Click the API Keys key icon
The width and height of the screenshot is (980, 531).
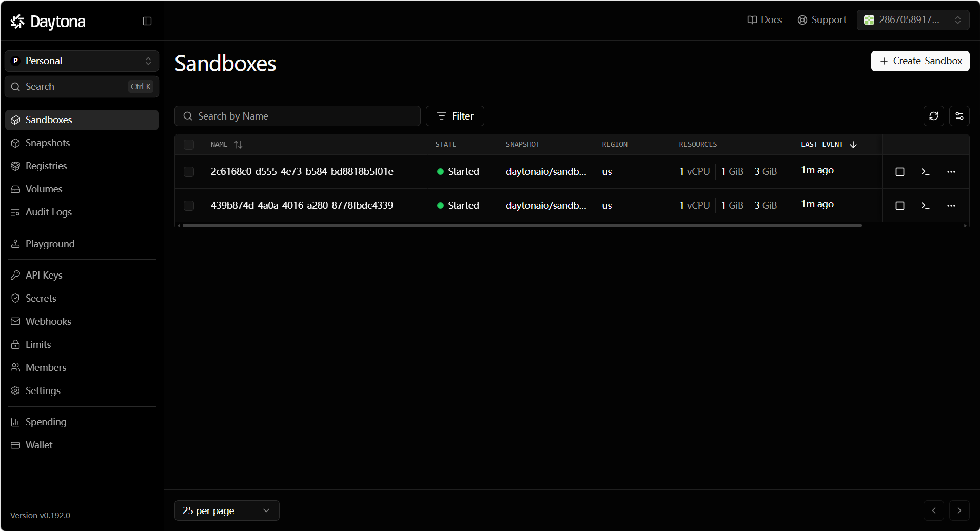(x=15, y=275)
